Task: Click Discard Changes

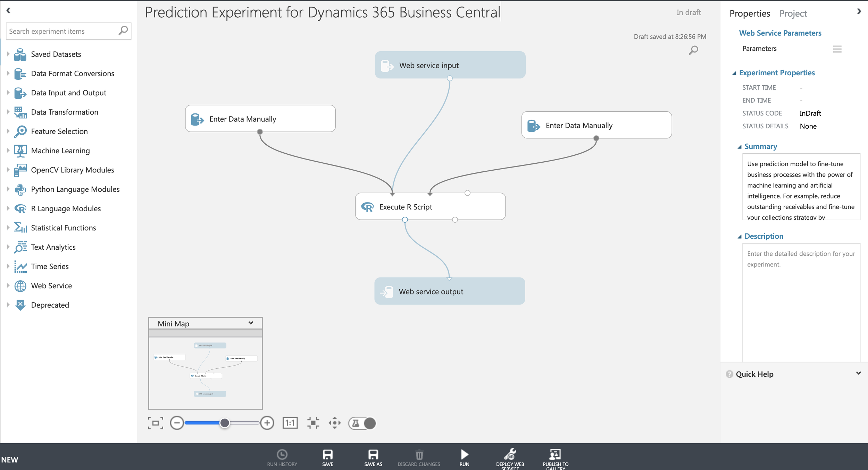Action: click(x=419, y=458)
